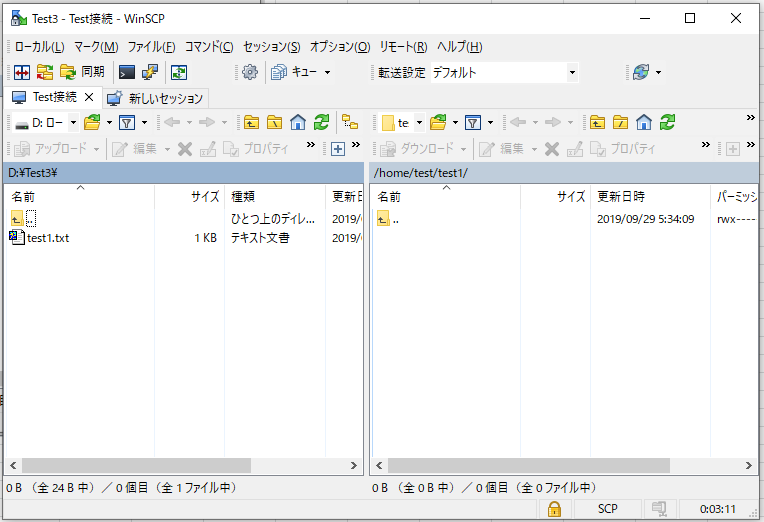This screenshot has height=522, width=764.
Task: Click the local parent directory icon
Action: (x=251, y=122)
